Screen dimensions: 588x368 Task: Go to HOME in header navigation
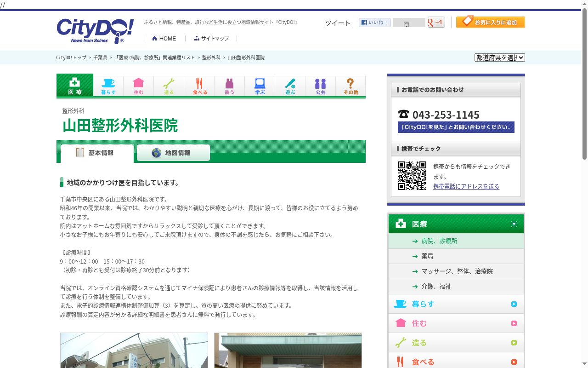164,38
